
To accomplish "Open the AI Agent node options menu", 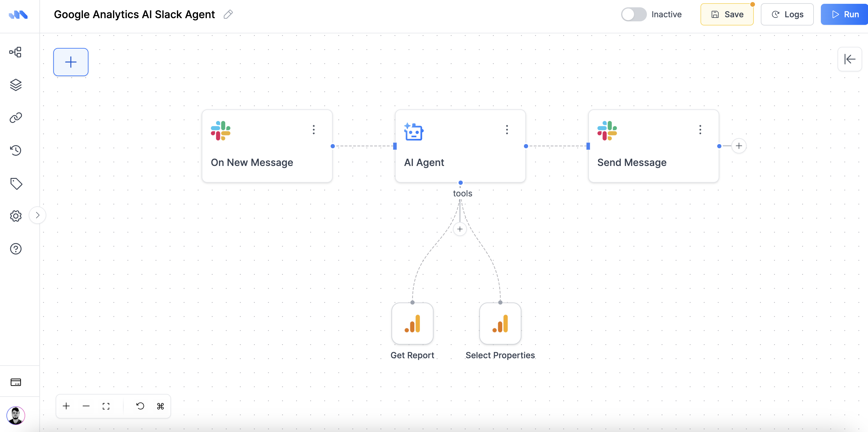I will pyautogui.click(x=507, y=130).
